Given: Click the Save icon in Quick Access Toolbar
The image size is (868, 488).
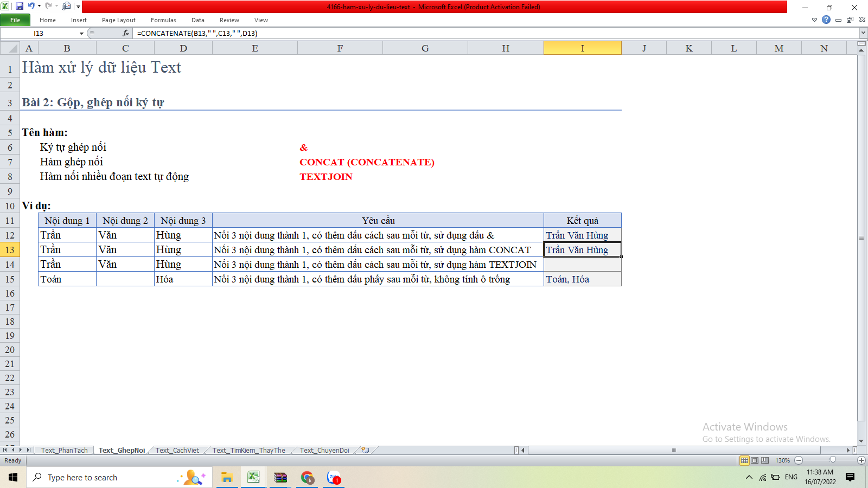Looking at the screenshot, I should (x=20, y=7).
